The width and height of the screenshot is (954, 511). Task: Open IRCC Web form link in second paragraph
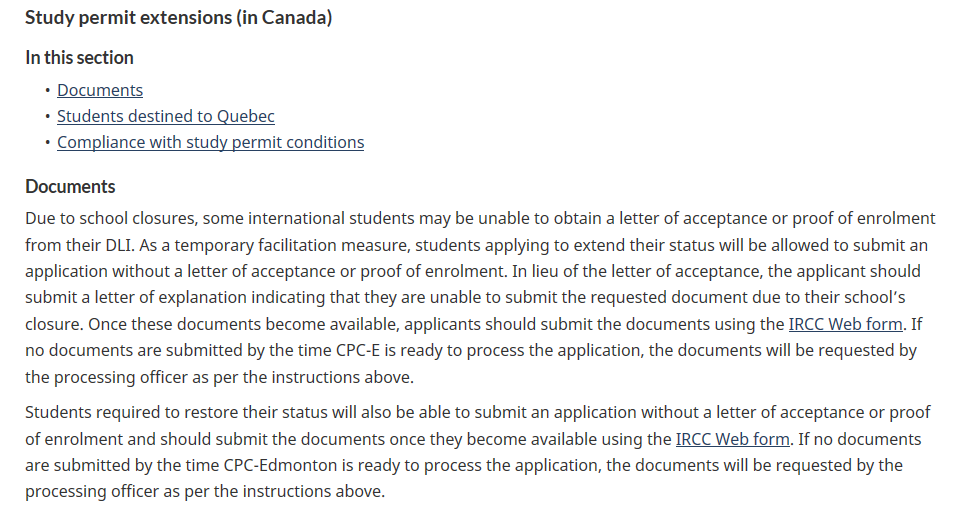(x=733, y=438)
